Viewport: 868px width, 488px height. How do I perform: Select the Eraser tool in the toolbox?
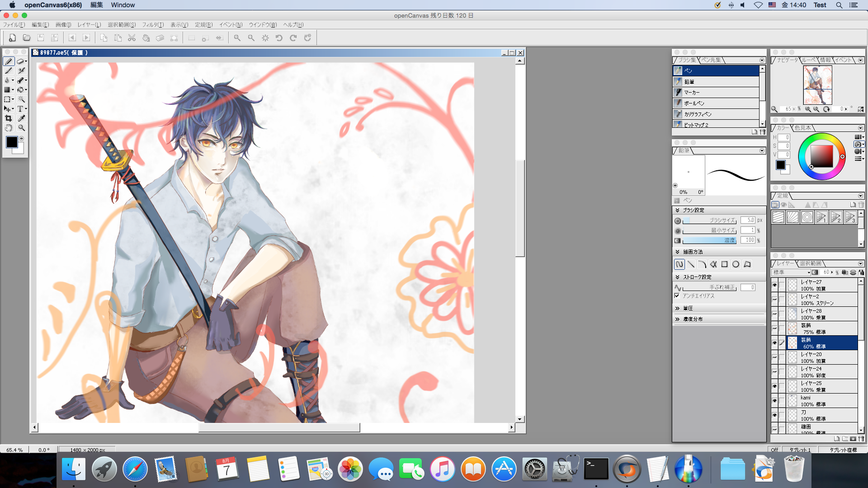21,61
